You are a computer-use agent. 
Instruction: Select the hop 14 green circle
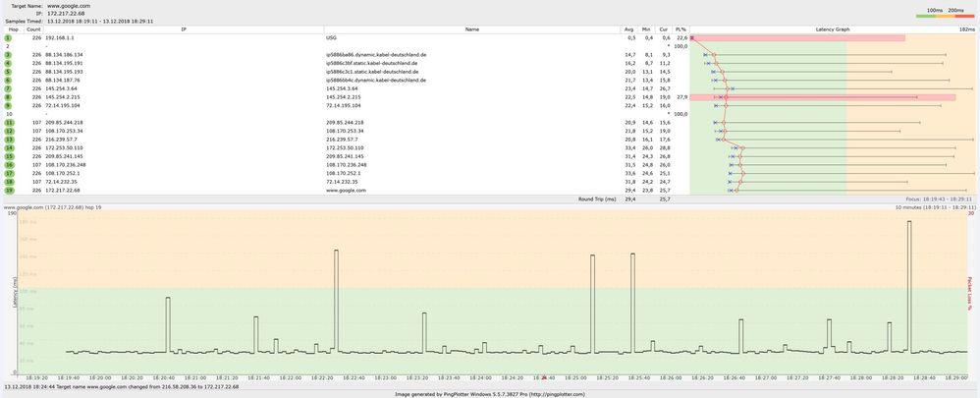[8, 148]
